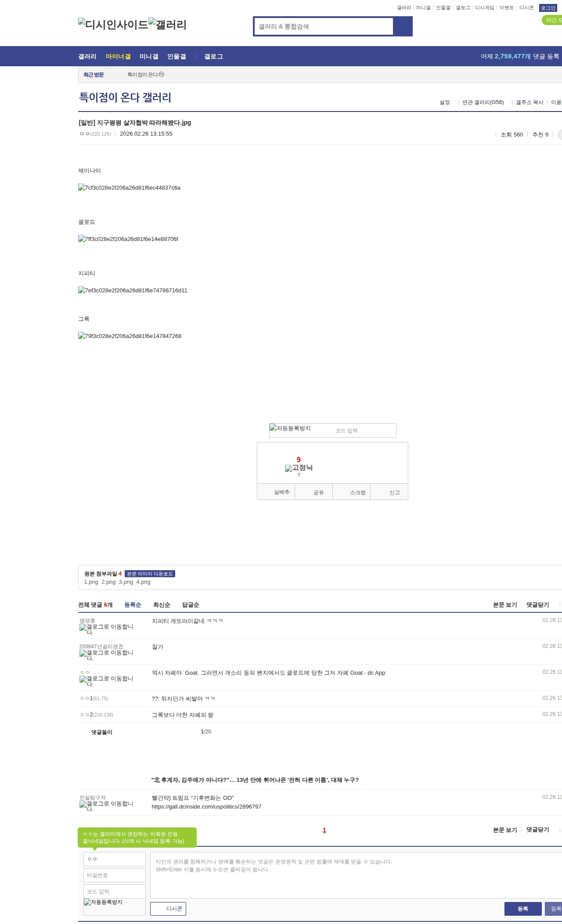
Task: Open the 그록 post image
Action: (130, 336)
